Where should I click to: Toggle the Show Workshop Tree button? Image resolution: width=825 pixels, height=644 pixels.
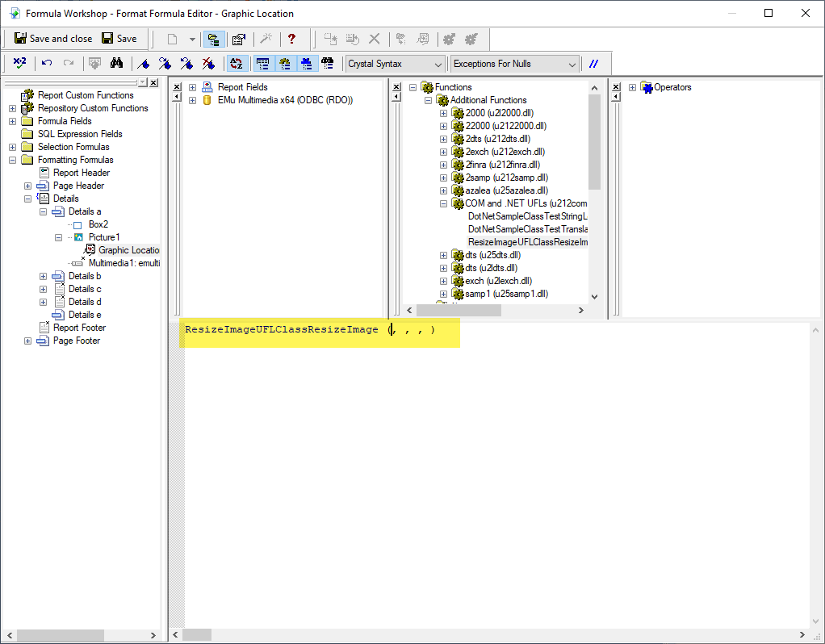[x=214, y=39]
